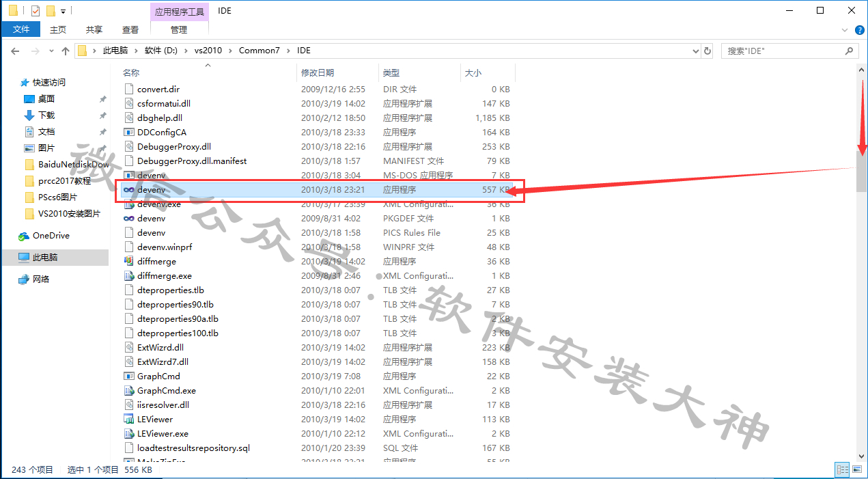
Task: Click the forward navigation arrow
Action: click(x=35, y=51)
